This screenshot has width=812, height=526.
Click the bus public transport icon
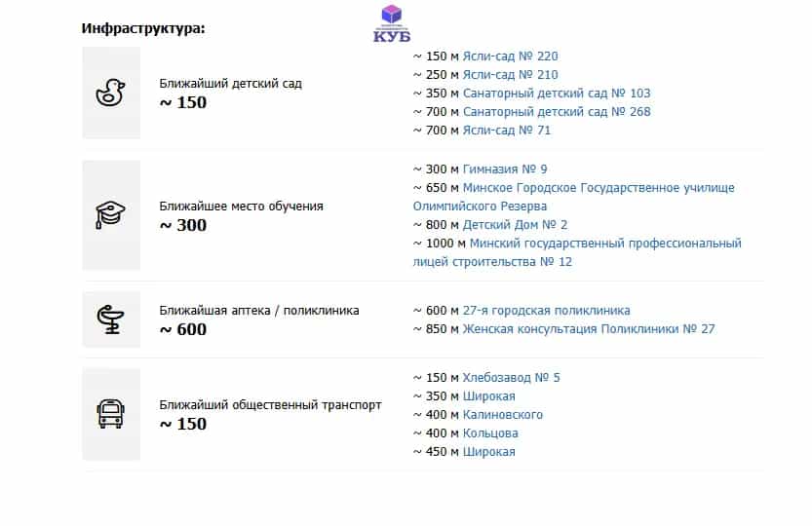[x=110, y=414]
